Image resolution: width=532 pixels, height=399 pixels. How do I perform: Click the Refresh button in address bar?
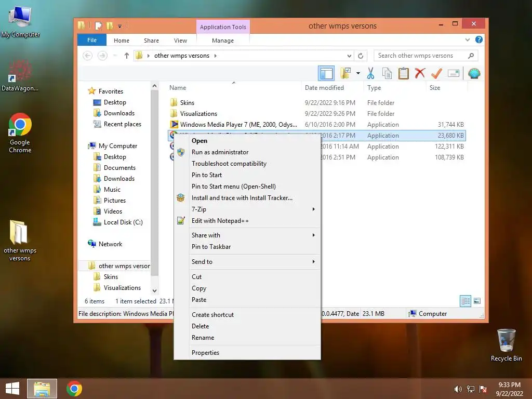[x=361, y=56]
